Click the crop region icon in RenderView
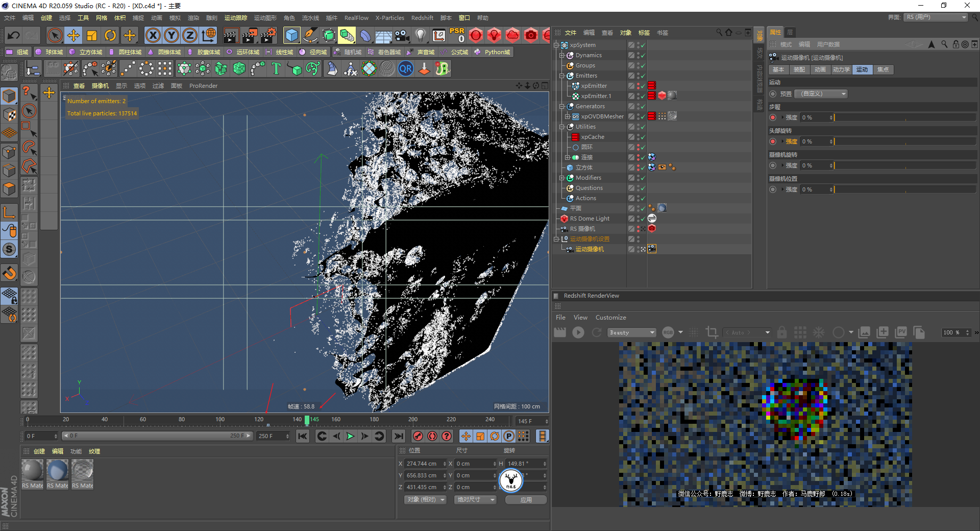This screenshot has width=980, height=531. 712,332
